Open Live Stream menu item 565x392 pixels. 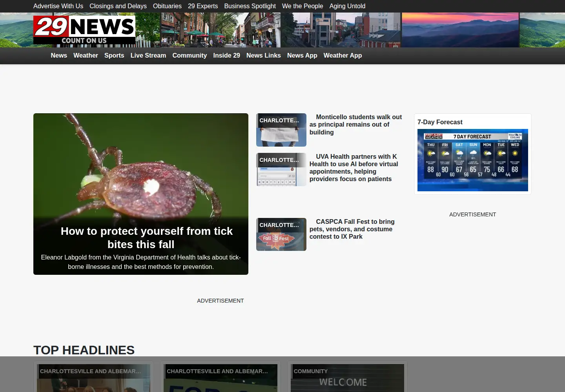[x=148, y=56]
